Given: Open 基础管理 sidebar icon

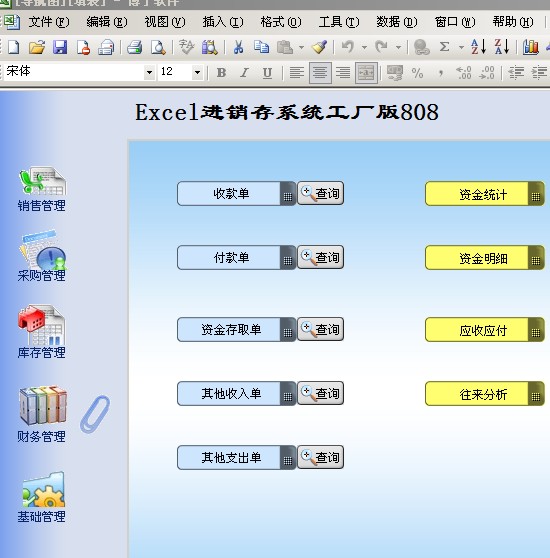Looking at the screenshot, I should 42,497.
